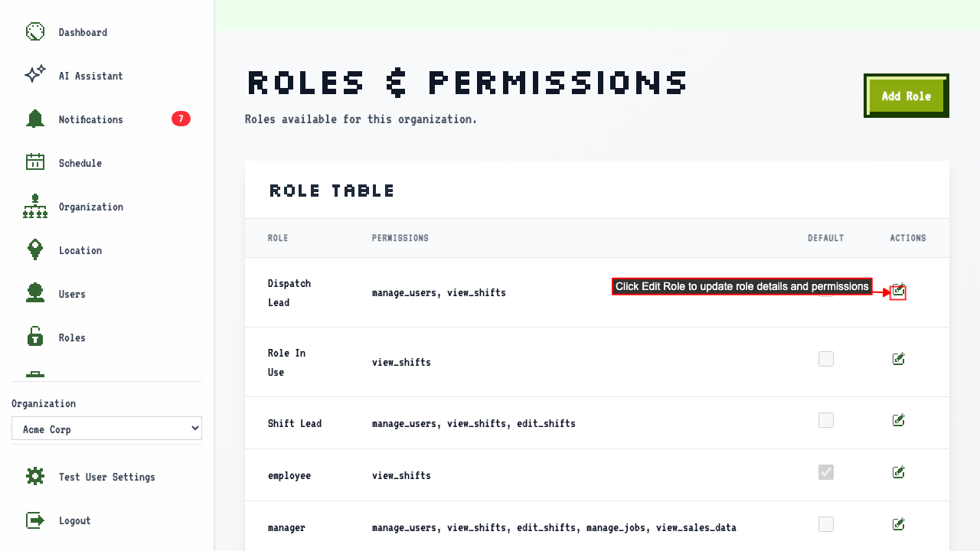Toggle default checkbox for manager role
Viewport: 980px width, 551px height.
pyautogui.click(x=826, y=524)
